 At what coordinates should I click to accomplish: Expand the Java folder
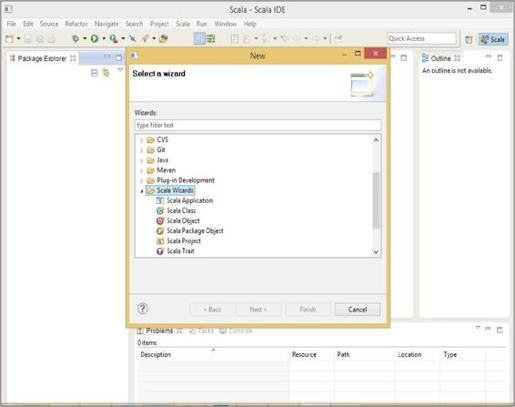click(x=141, y=161)
